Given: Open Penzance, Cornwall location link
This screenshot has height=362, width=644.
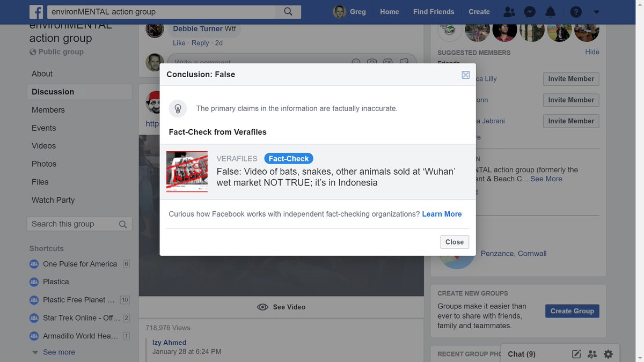Looking at the screenshot, I should [x=514, y=254].
